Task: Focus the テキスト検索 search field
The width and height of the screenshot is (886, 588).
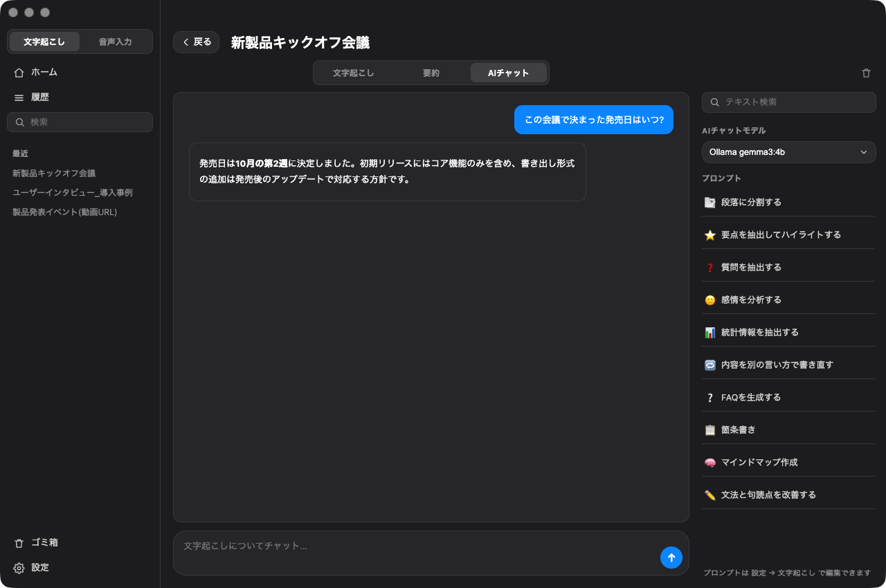Action: [789, 102]
